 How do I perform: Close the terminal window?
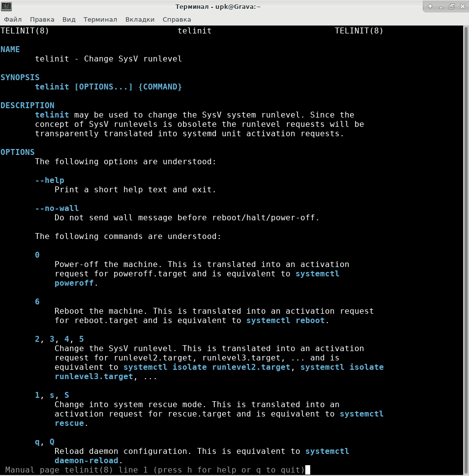click(x=463, y=6)
